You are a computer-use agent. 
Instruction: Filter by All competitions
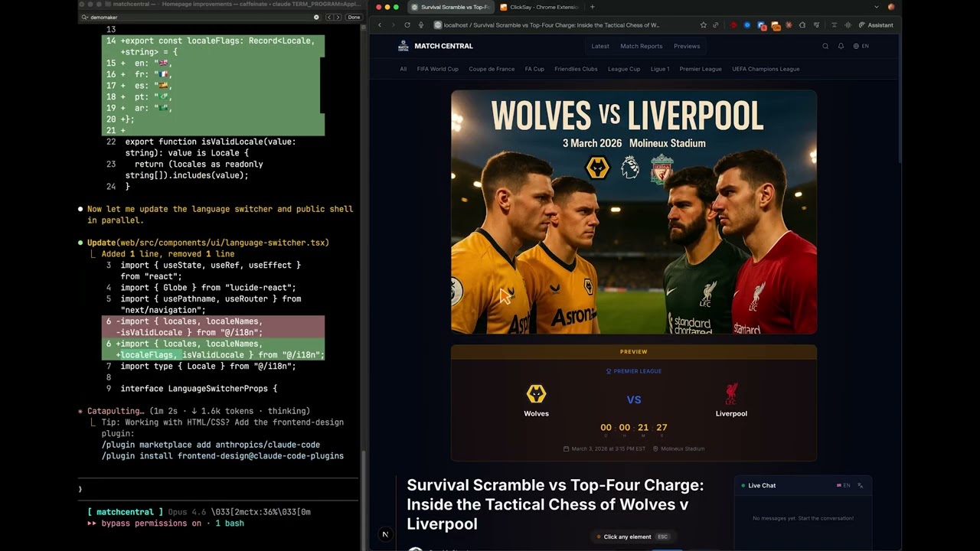403,69
